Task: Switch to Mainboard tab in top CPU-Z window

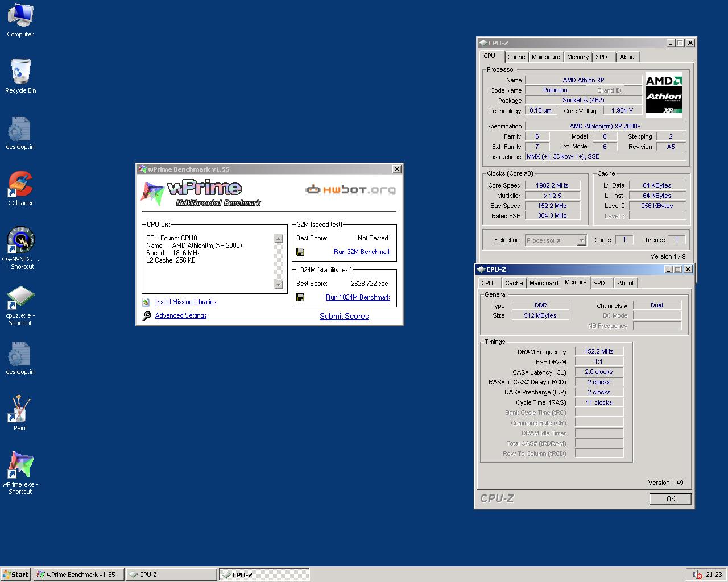Action: click(546, 57)
